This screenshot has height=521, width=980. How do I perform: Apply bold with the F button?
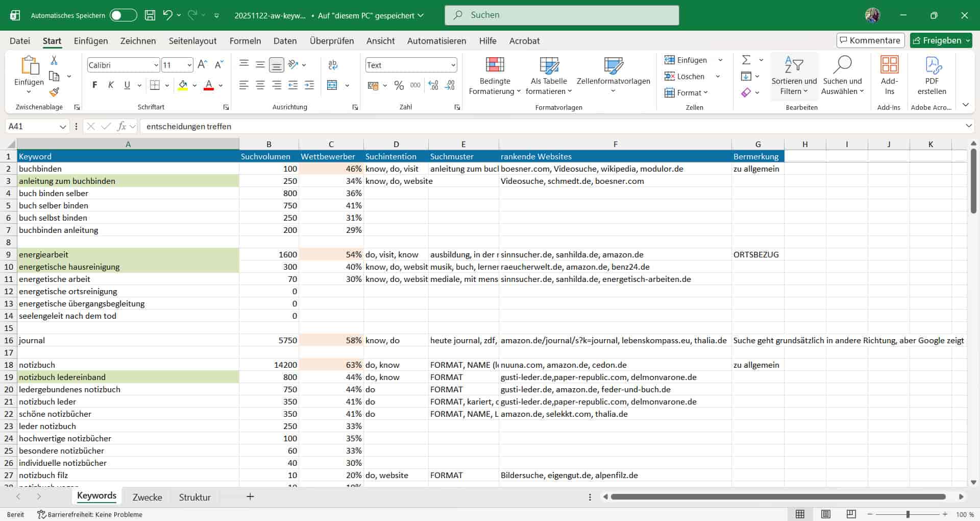click(x=94, y=85)
